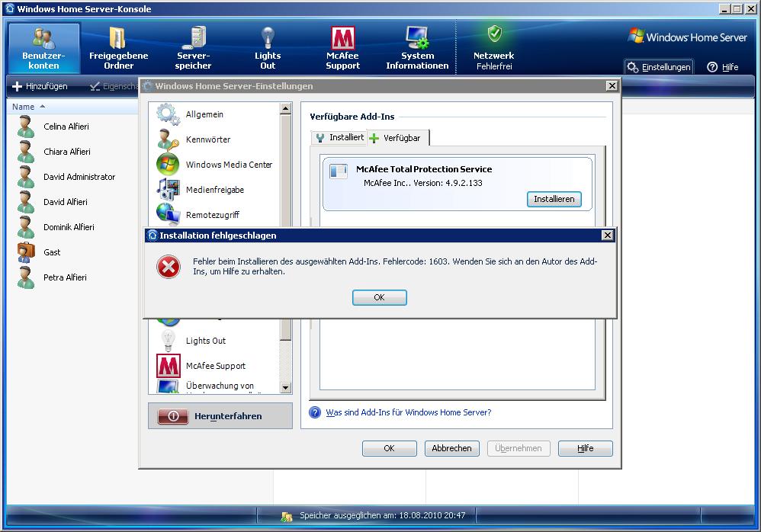Select user Petra Alfieri by name

(x=65, y=277)
